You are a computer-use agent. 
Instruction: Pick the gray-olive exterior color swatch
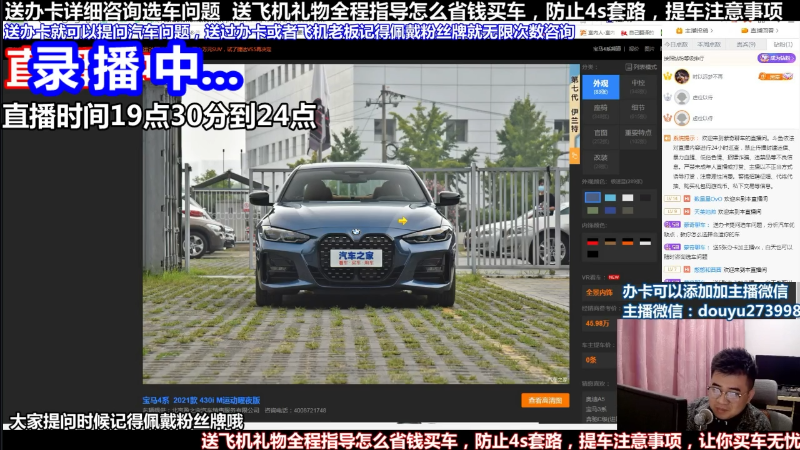click(x=628, y=210)
